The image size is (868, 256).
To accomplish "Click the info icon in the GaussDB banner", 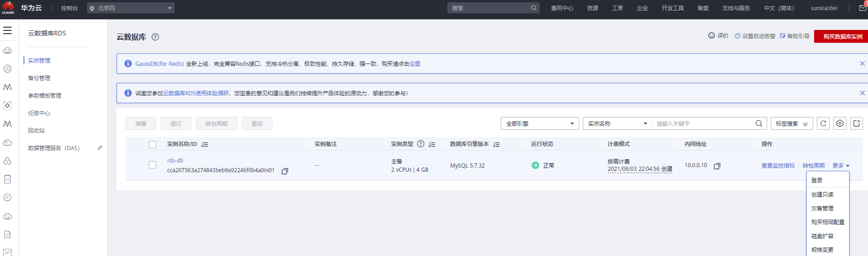I will [128, 64].
